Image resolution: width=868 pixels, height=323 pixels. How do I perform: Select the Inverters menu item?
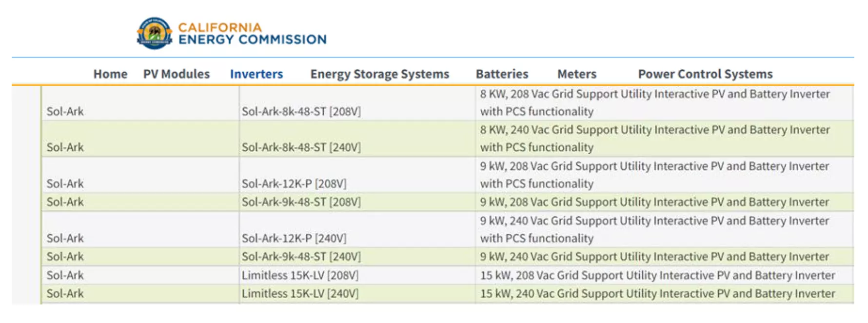point(256,74)
